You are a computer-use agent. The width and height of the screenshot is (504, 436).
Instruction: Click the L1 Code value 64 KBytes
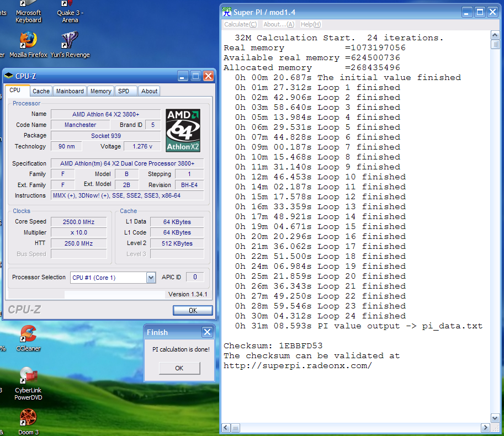(x=177, y=232)
